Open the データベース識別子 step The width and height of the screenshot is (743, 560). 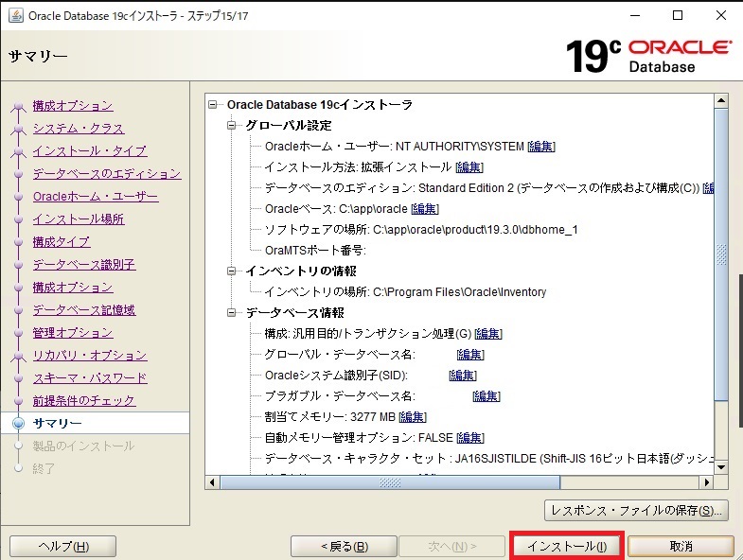coord(84,265)
